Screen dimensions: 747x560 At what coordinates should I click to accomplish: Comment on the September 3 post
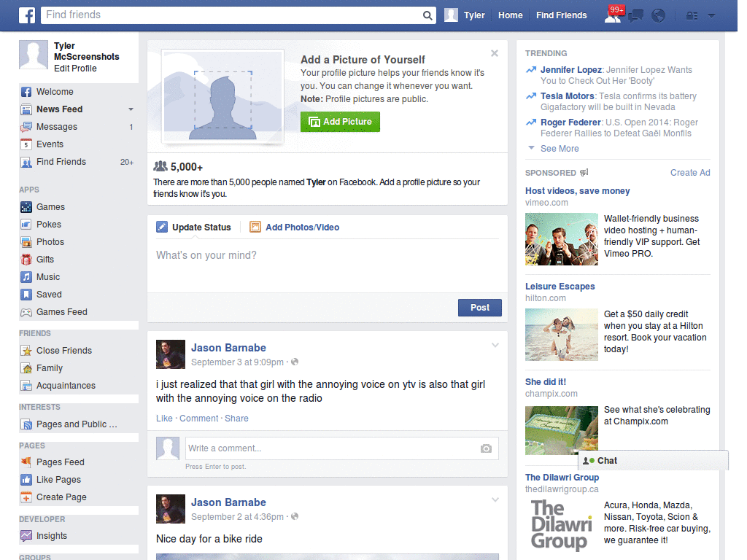coord(198,418)
